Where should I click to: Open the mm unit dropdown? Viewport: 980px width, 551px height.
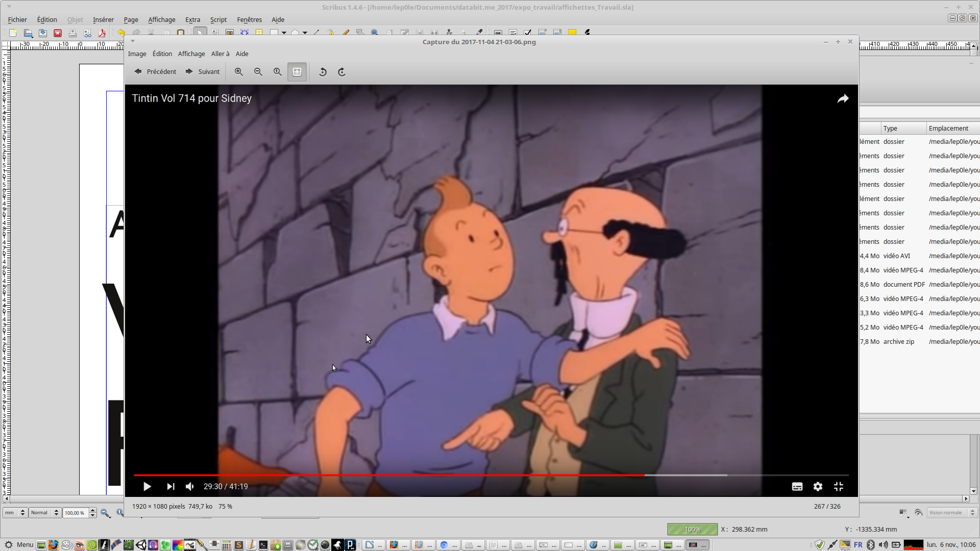tap(15, 513)
